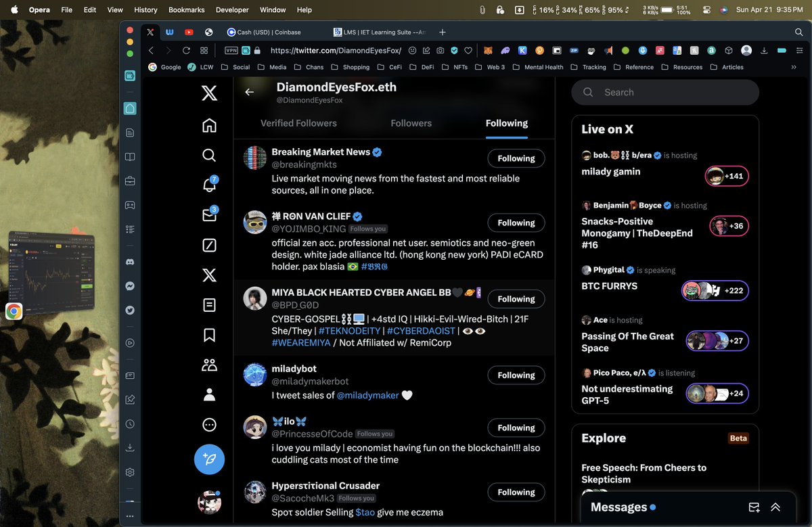Toggle the VPN badge in address bar
The image size is (812, 527).
(x=231, y=50)
